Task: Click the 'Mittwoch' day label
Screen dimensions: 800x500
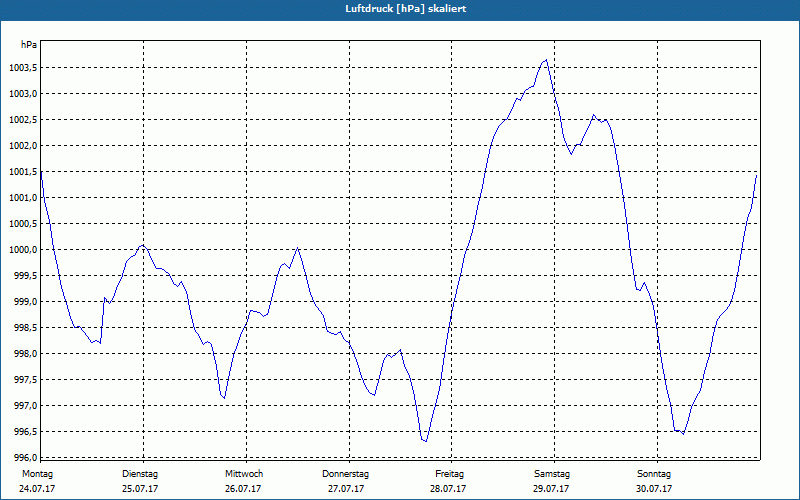Action: pos(244,474)
